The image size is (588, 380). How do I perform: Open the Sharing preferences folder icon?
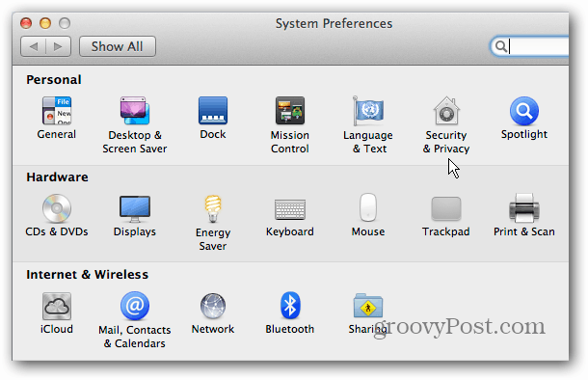[x=368, y=306]
